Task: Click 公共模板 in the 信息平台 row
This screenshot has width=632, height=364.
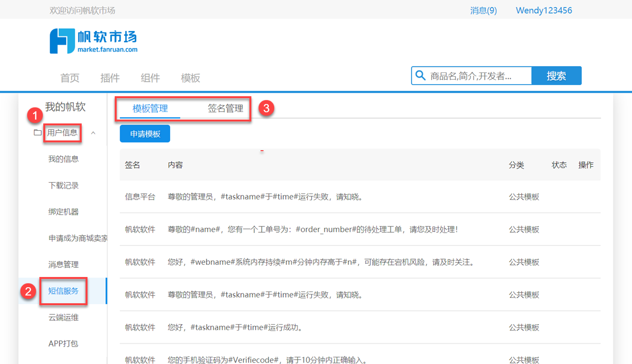Action: click(x=524, y=197)
